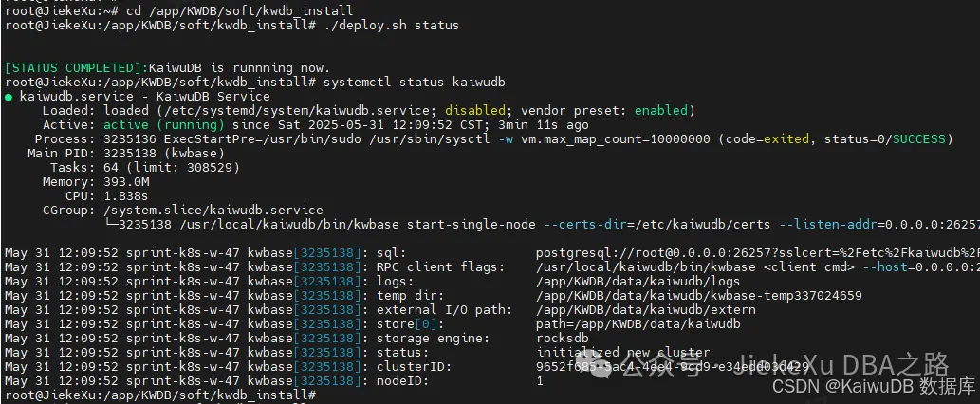Click "kaiwudb.service - KaiwuDB Service" heading
Screen dimensions: 980x404
(x=144, y=97)
